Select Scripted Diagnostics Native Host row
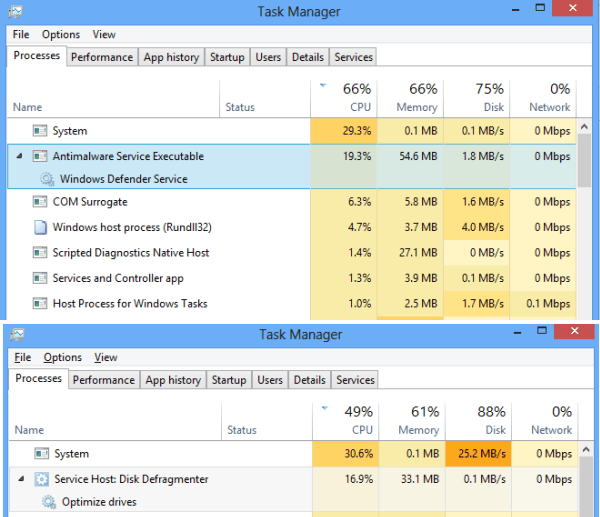Screen dimensions: 600x517 [x=292, y=253]
